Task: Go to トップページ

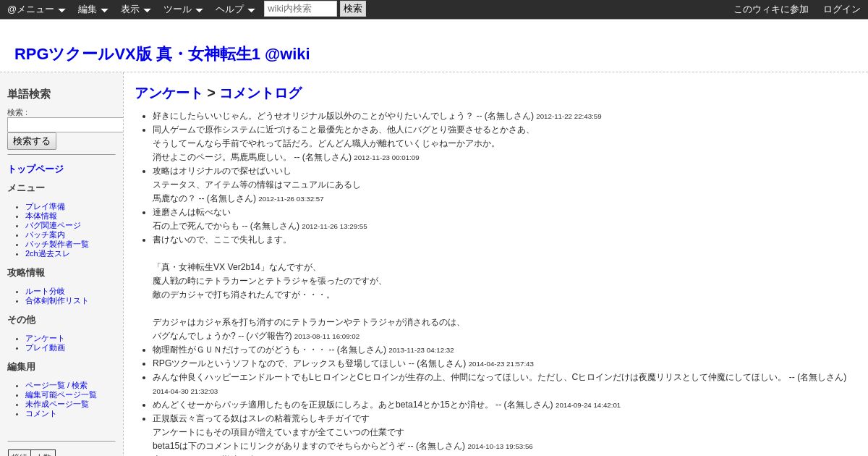Action: tap(35, 169)
